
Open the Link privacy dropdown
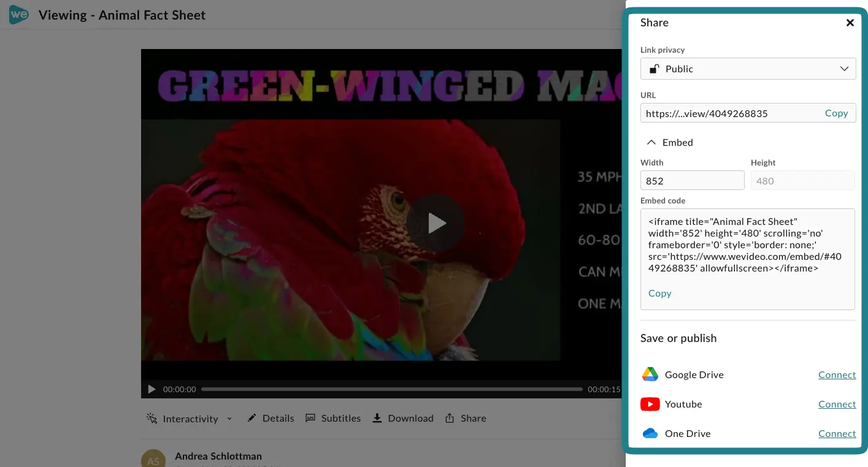(748, 69)
